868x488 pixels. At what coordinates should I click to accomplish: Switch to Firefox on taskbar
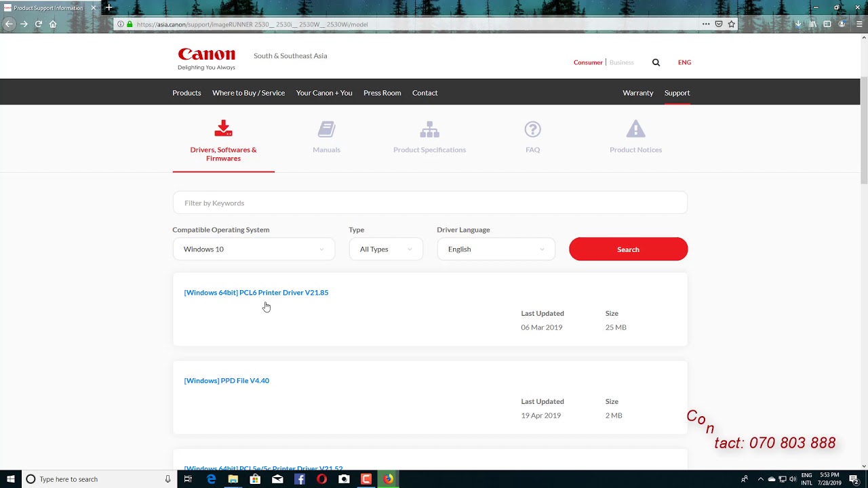pos(388,479)
